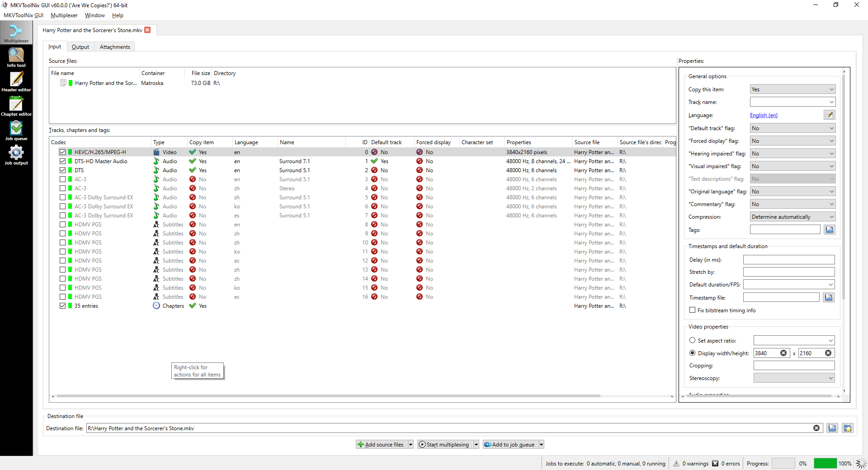Open the Help menu
This screenshot has width=868, height=470.
click(x=118, y=15)
